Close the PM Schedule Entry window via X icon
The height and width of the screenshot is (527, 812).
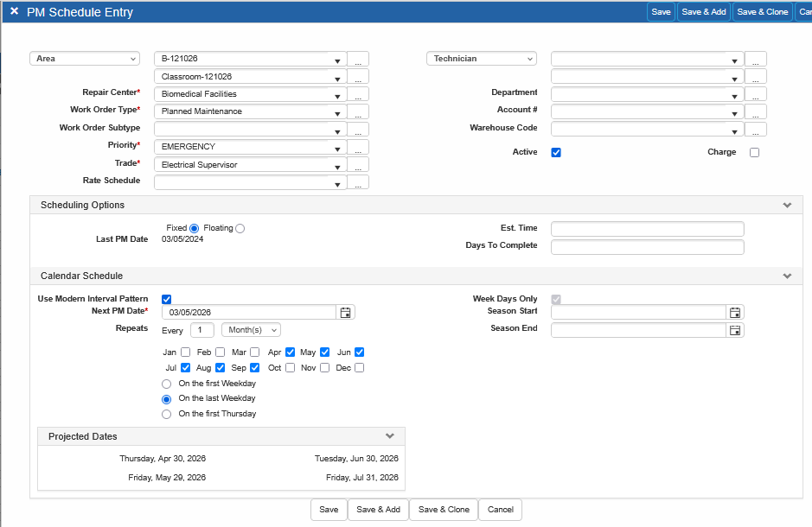tap(14, 12)
